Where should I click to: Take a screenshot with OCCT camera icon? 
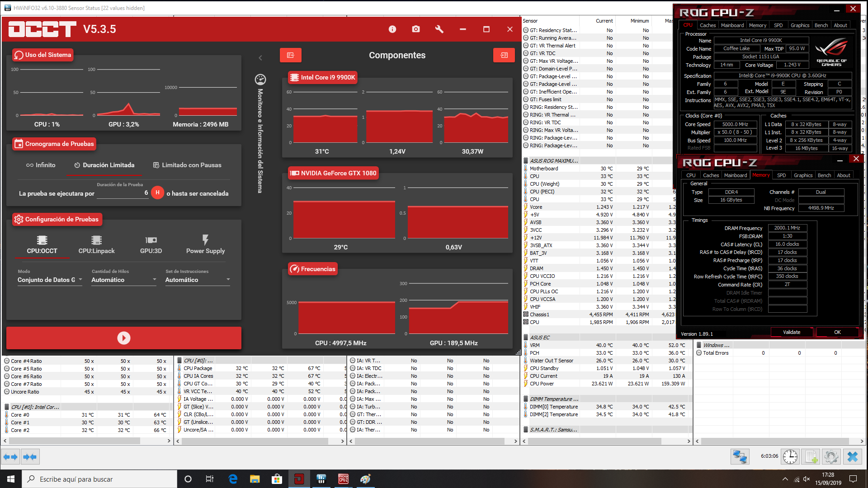pyautogui.click(x=416, y=29)
